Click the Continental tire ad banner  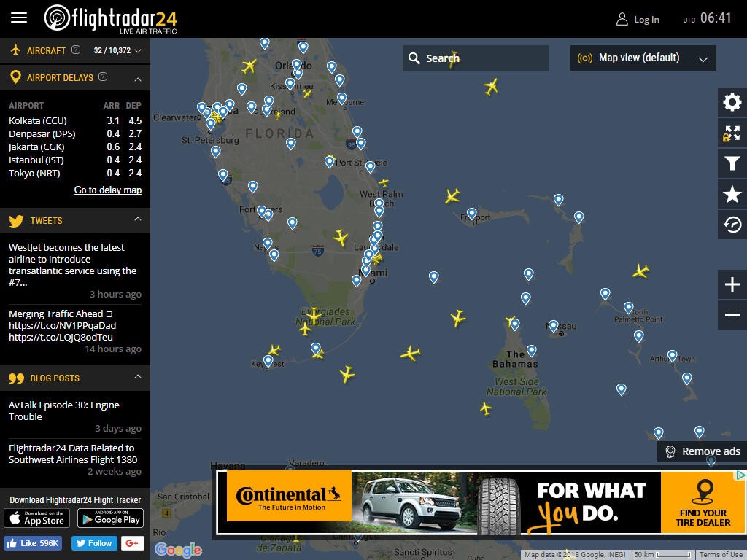480,502
